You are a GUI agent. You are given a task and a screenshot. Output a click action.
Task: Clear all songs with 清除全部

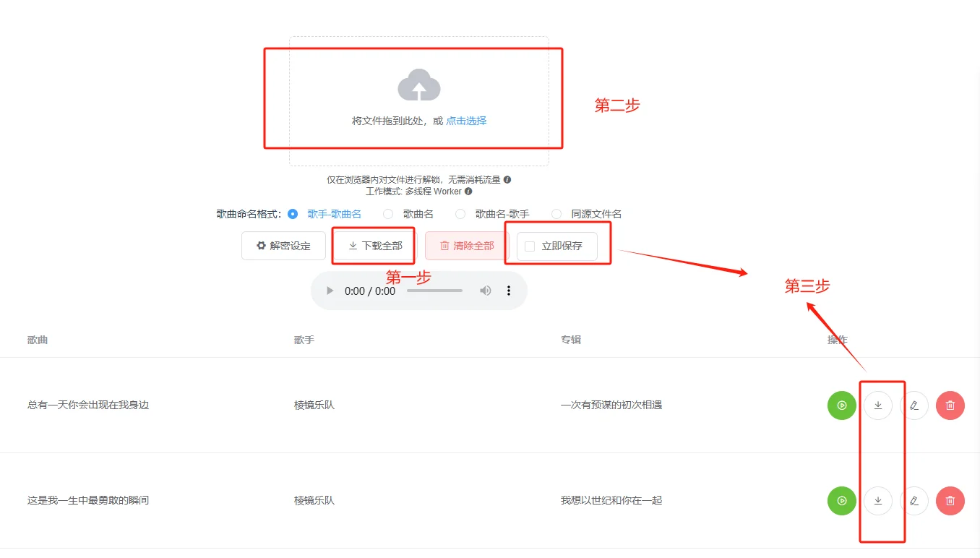point(467,246)
